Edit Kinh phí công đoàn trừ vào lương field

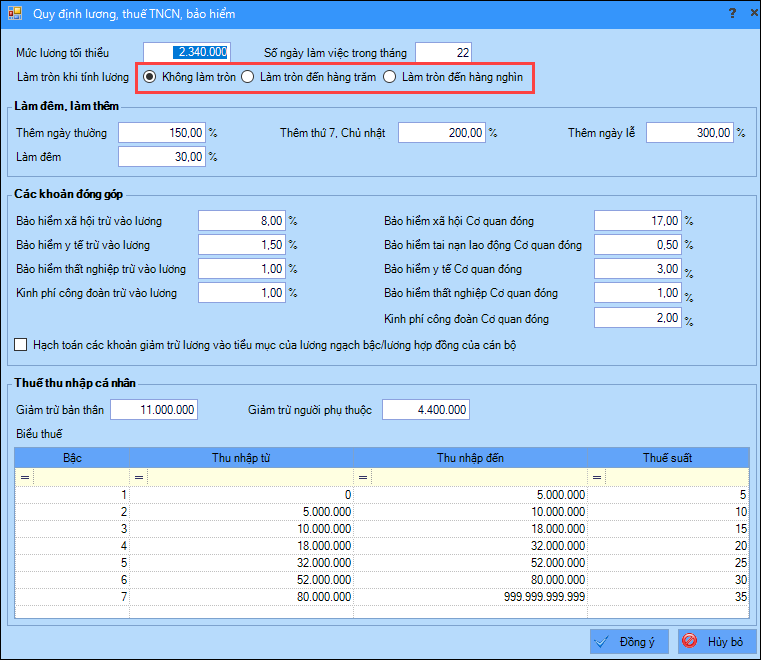(242, 293)
